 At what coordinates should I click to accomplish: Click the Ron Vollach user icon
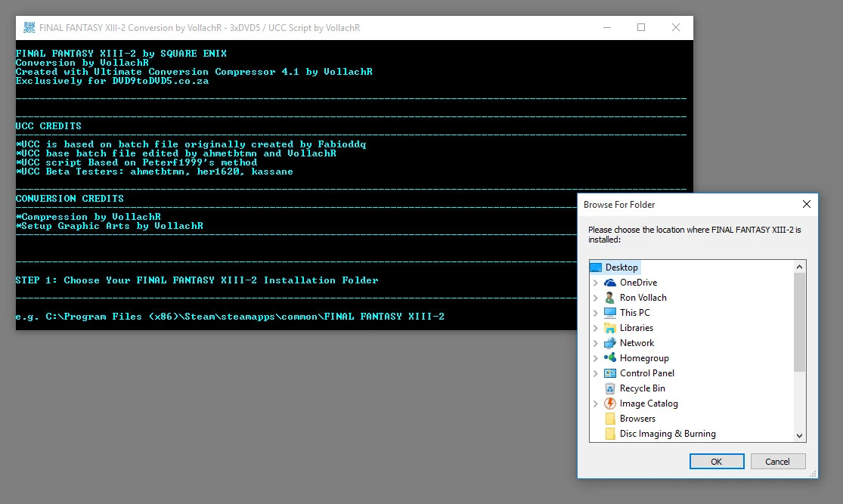click(609, 298)
